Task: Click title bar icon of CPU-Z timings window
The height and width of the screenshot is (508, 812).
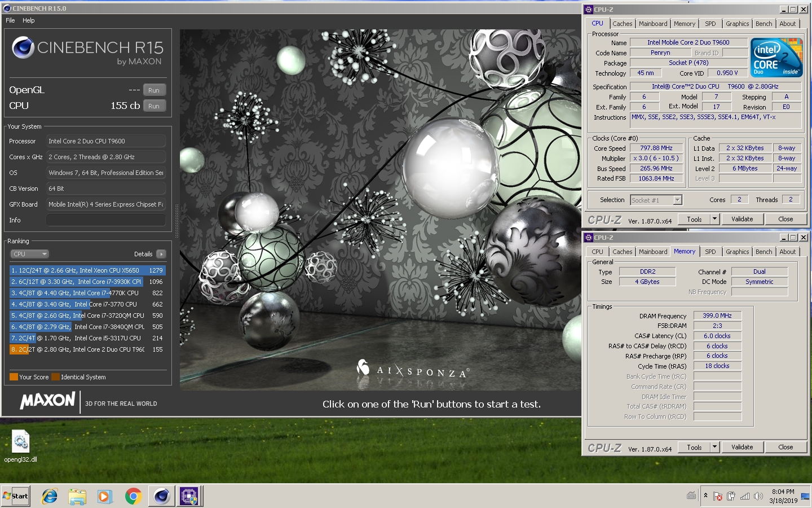Action: tap(589, 238)
